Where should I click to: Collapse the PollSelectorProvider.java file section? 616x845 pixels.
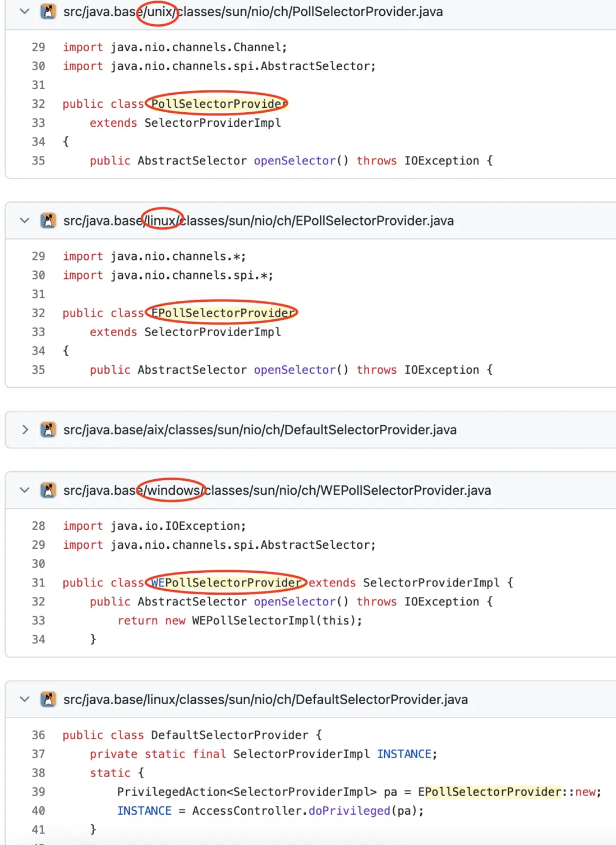[x=25, y=12]
